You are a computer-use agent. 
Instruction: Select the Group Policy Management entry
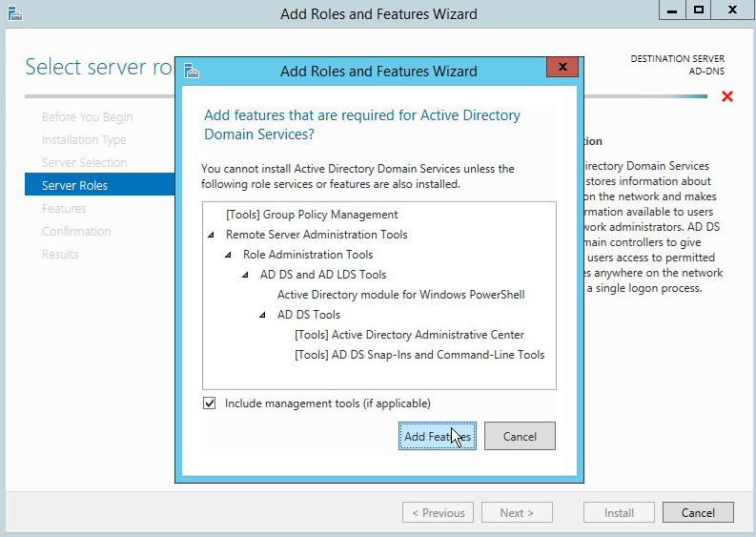pos(312,215)
